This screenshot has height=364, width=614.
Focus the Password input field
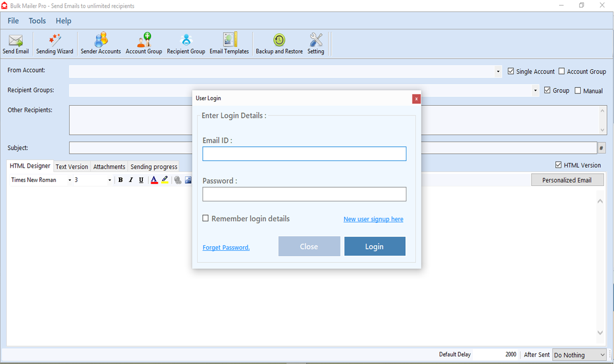pos(305,194)
